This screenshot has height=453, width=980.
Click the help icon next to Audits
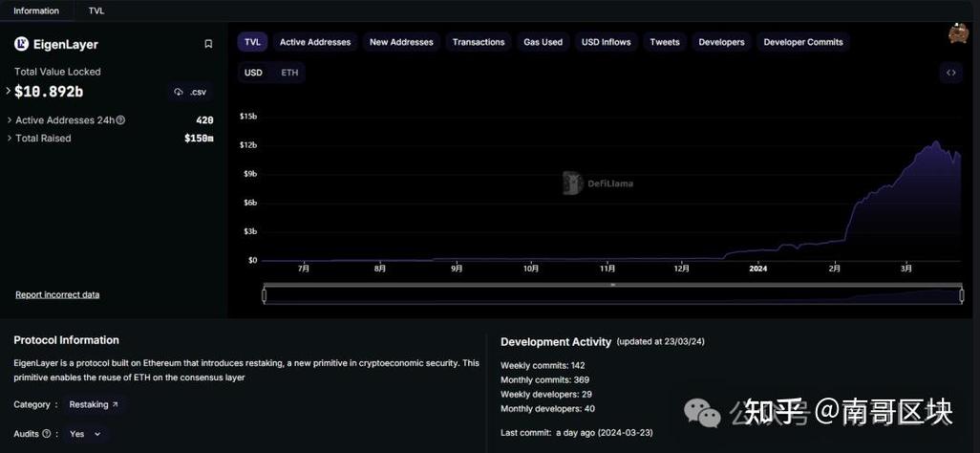coord(46,434)
